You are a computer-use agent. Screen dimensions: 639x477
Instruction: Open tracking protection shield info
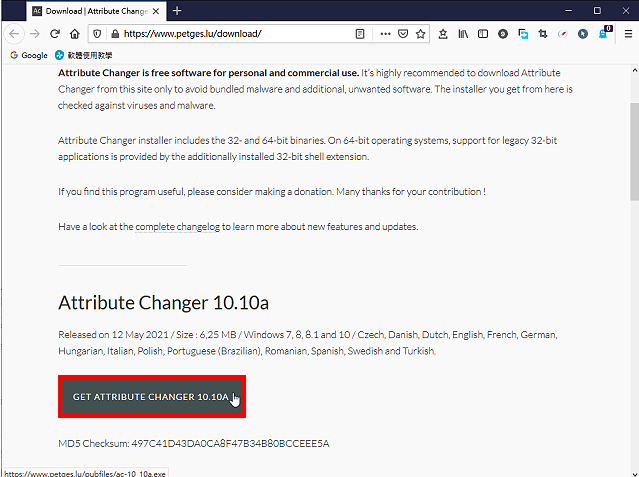coord(97,34)
